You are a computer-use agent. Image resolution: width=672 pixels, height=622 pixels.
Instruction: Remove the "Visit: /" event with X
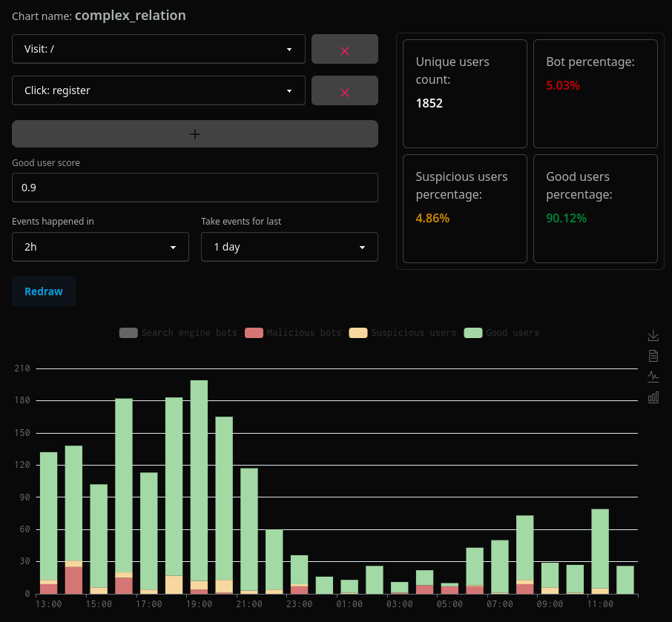tap(344, 50)
